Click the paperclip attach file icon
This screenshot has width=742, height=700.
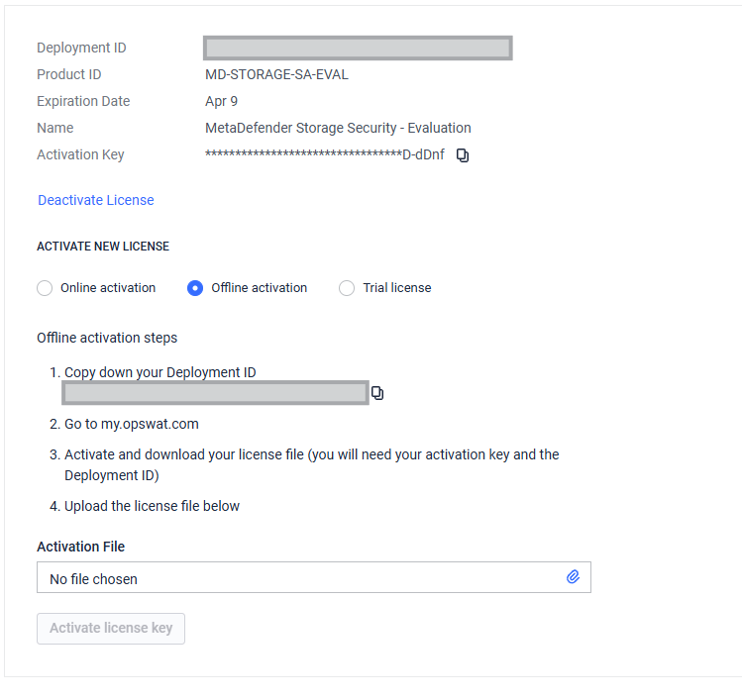pyautogui.click(x=573, y=577)
